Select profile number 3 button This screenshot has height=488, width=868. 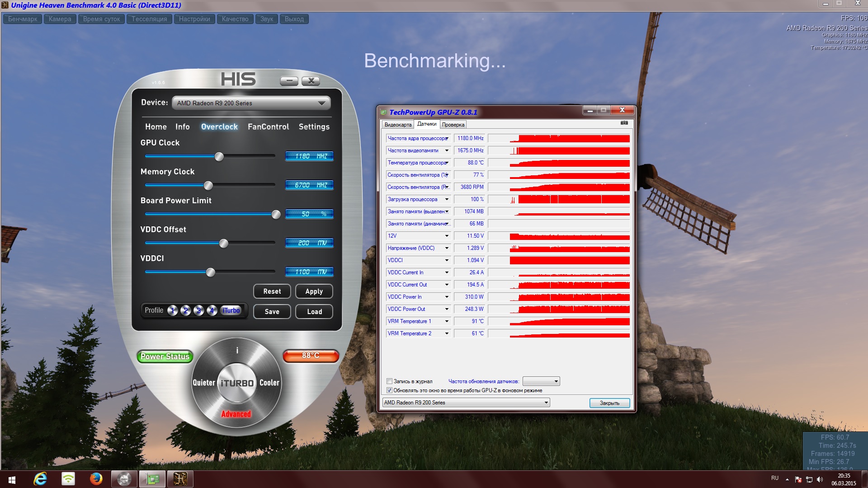click(x=198, y=310)
